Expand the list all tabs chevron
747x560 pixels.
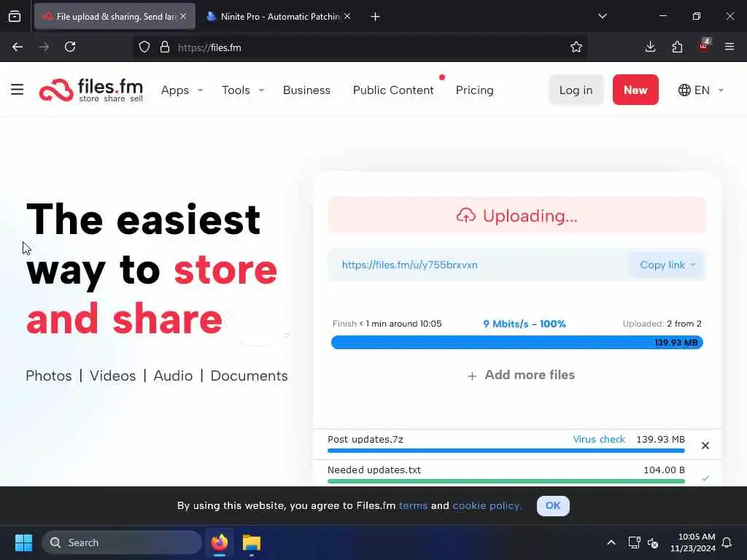tap(602, 16)
